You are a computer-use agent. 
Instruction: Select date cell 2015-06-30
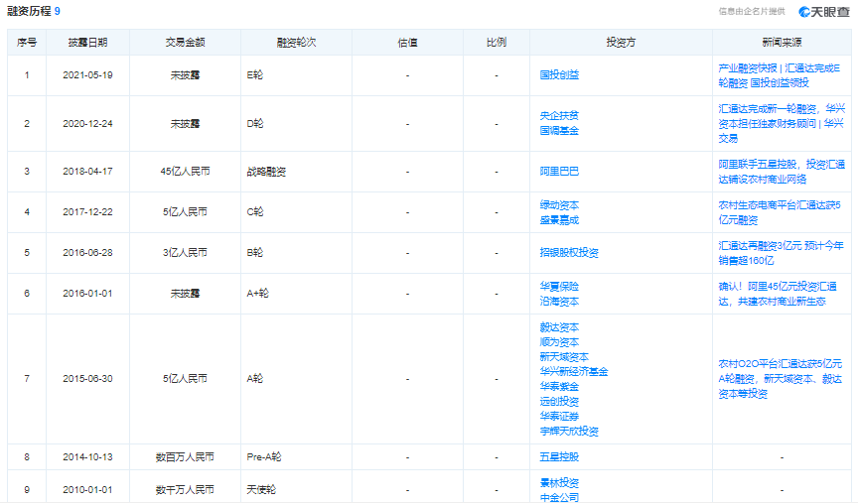coord(87,379)
